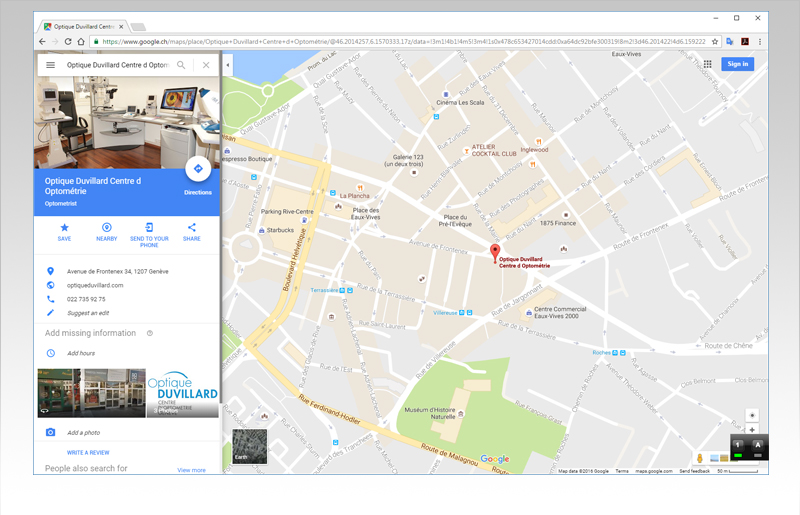800x515 pixels.
Task: Switch to Earth satellite view
Action: tap(249, 447)
